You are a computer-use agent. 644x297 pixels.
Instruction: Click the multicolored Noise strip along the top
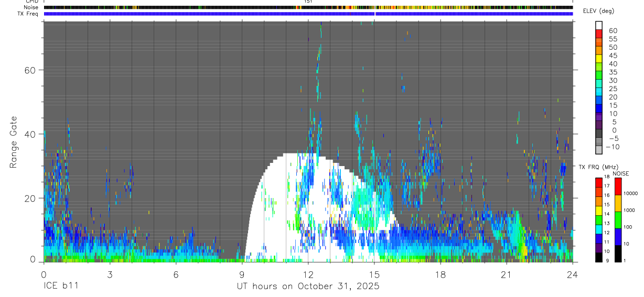pos(308,7)
